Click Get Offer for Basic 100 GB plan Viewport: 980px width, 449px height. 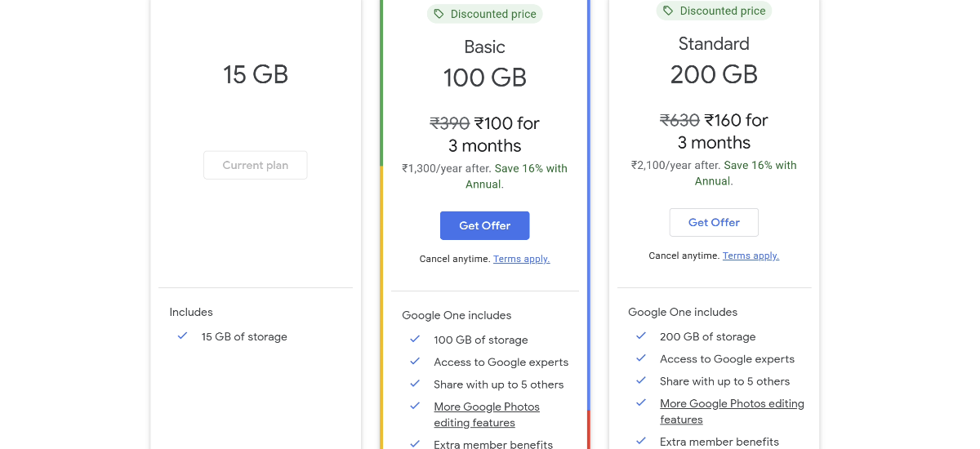[484, 225]
